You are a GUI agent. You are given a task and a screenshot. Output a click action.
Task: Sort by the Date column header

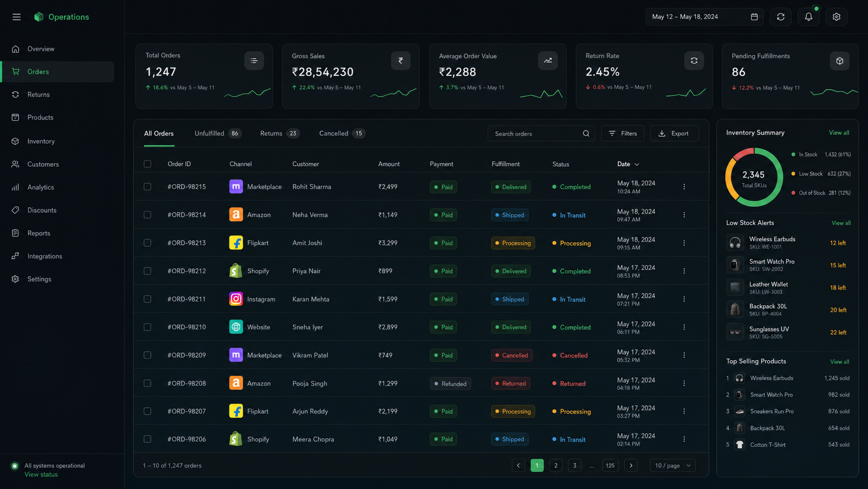tap(628, 164)
